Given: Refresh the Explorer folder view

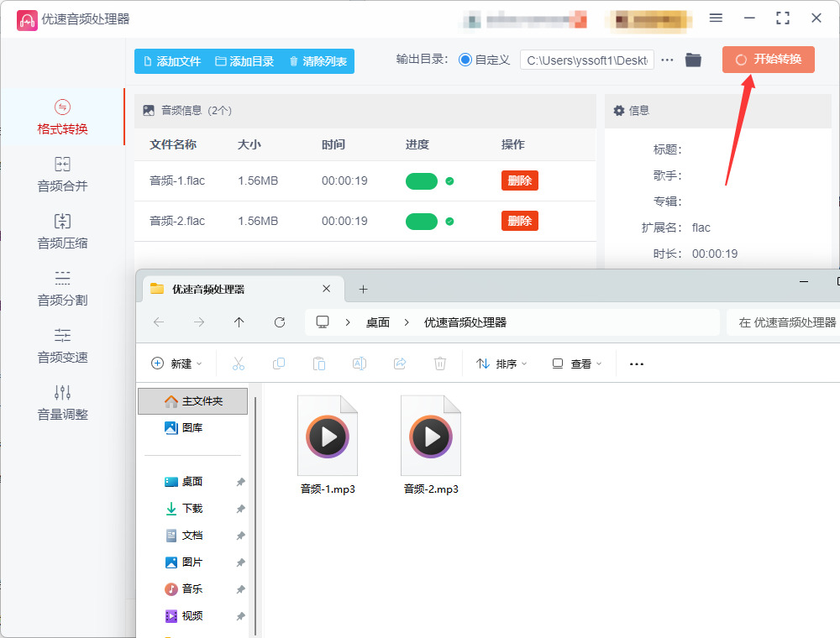Looking at the screenshot, I should [280, 322].
